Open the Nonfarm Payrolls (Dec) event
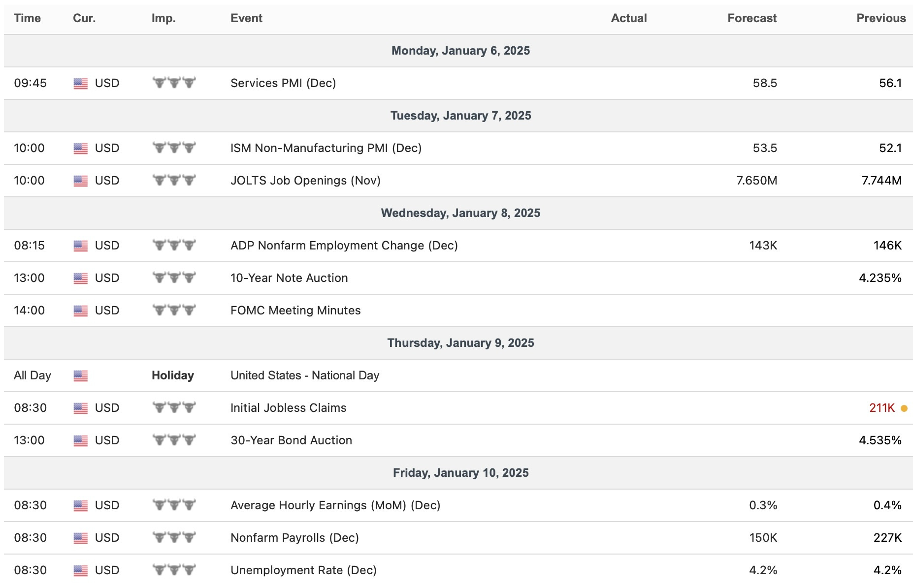This screenshot has height=588, width=913. [294, 538]
